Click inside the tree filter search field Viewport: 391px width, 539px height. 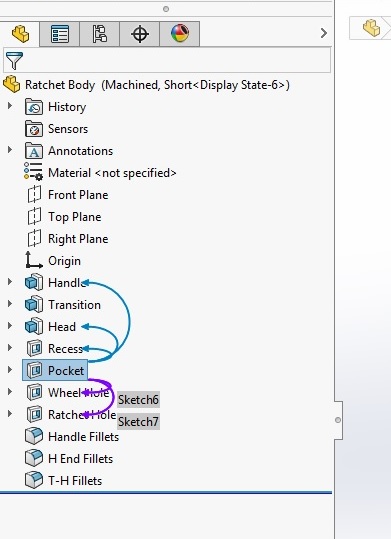pos(167,60)
